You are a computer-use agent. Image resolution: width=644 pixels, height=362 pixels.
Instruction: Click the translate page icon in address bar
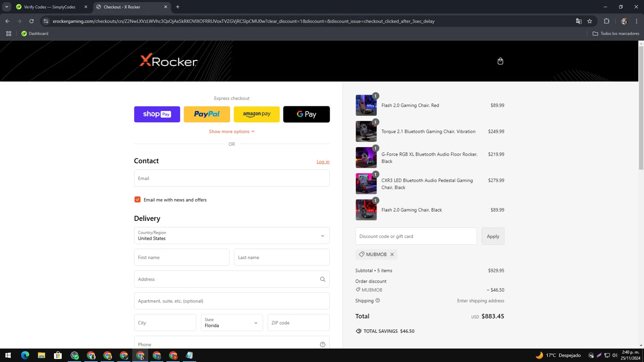[x=579, y=21]
